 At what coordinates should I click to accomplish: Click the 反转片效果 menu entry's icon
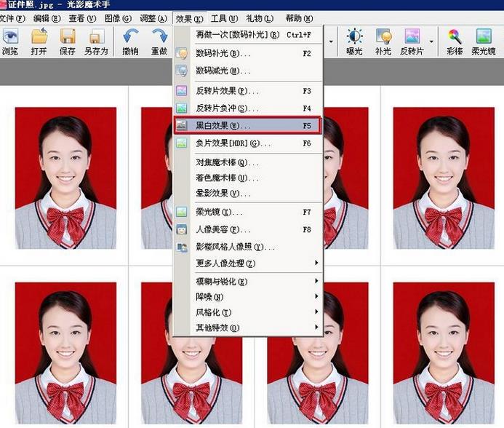[x=182, y=91]
